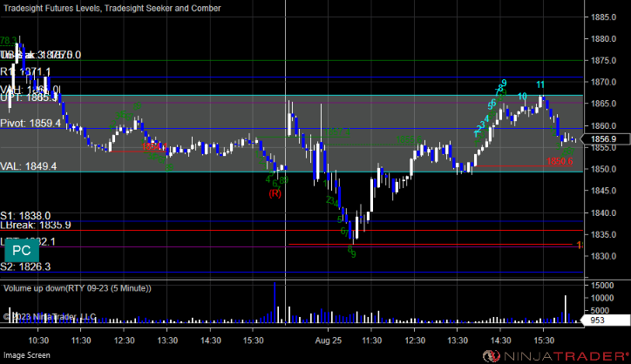
Task: Click the red (R) signal marker
Action: [275, 193]
